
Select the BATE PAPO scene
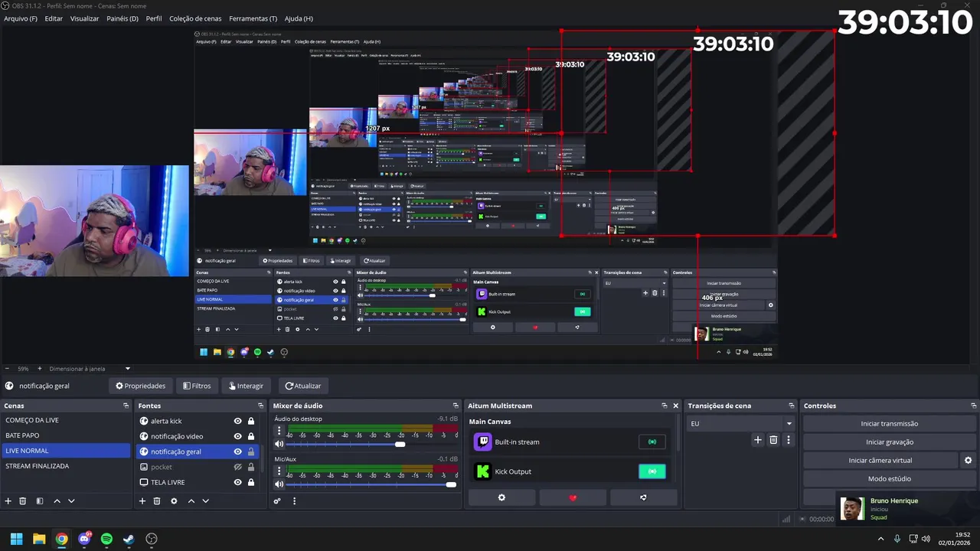pyautogui.click(x=65, y=435)
